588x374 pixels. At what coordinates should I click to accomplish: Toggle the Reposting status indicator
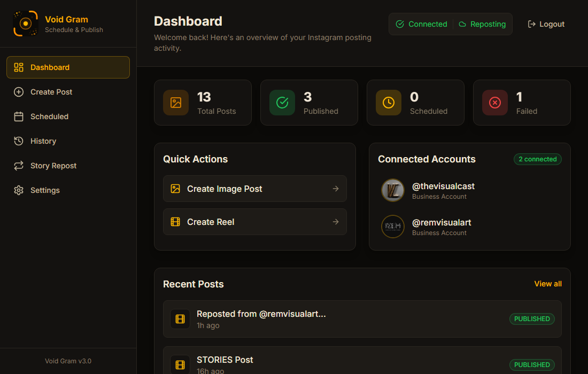click(482, 24)
